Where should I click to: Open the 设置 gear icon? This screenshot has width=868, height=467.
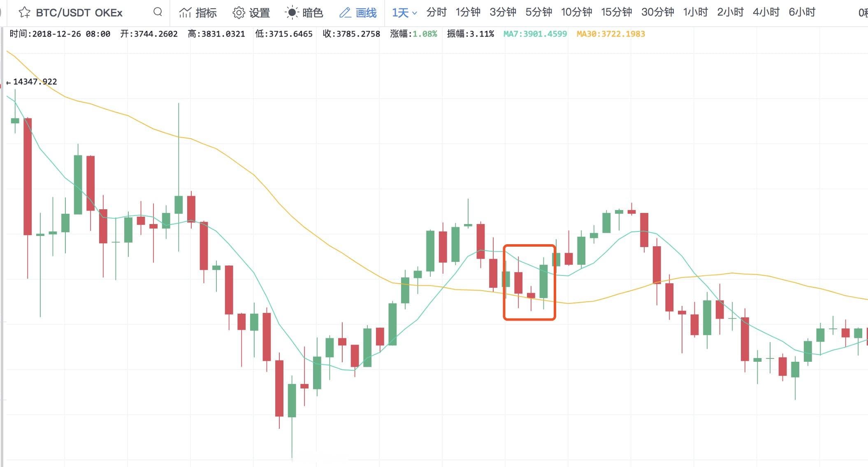[239, 13]
